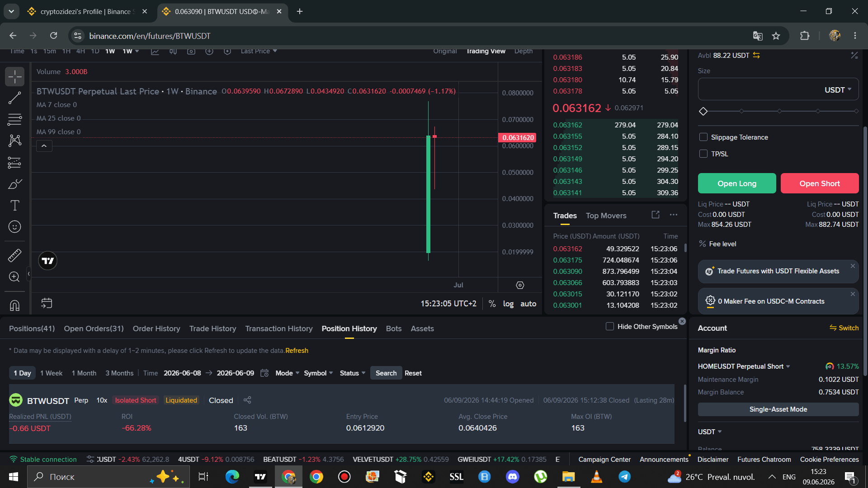Screen dimensions: 868x488
Task: Click the Search button in filters
Action: (386, 373)
